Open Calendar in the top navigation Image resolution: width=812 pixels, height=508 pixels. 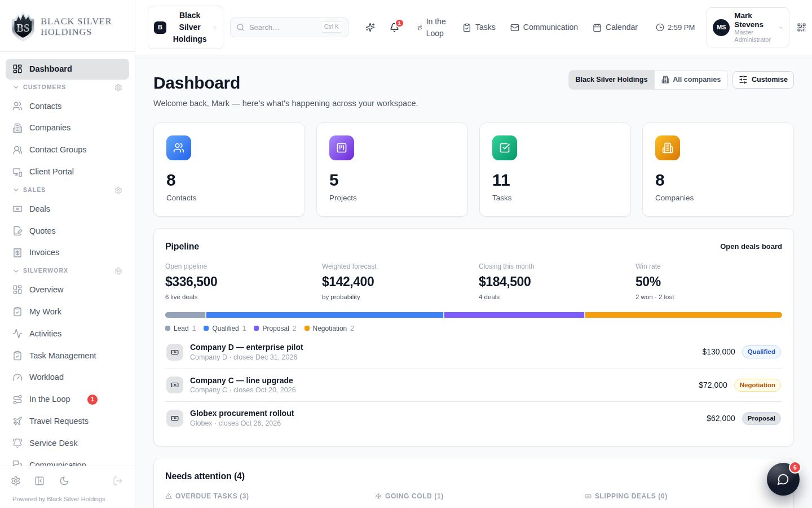coord(615,27)
